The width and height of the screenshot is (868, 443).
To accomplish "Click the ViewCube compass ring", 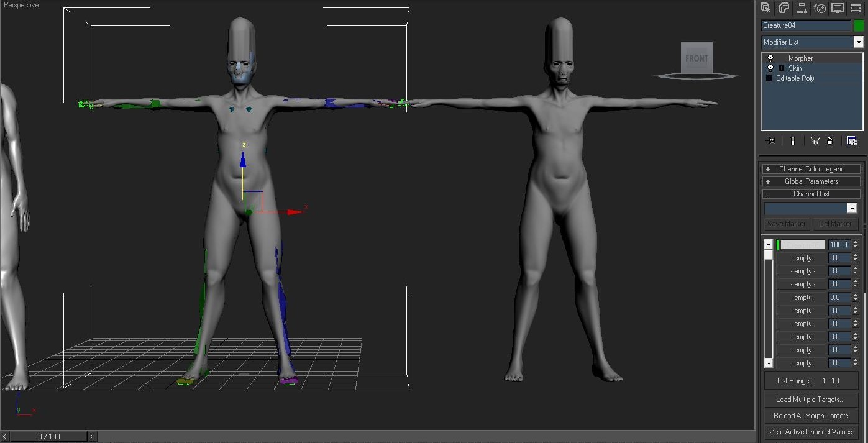I will (x=696, y=76).
